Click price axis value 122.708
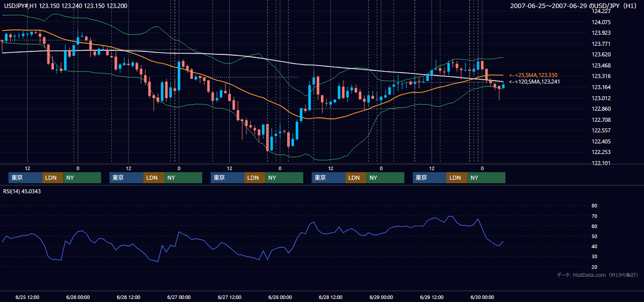644x302 pixels. click(x=602, y=120)
